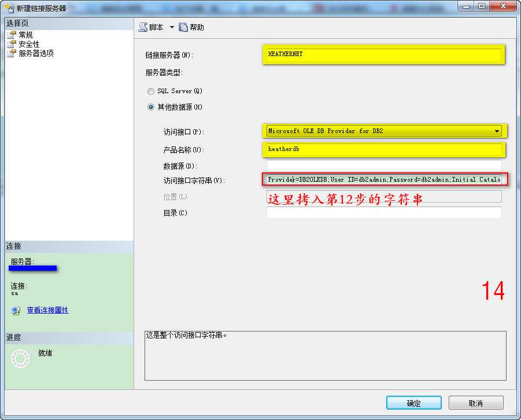Click the 产品名称 field with heatherdb
521x420 pixels.
(384, 149)
